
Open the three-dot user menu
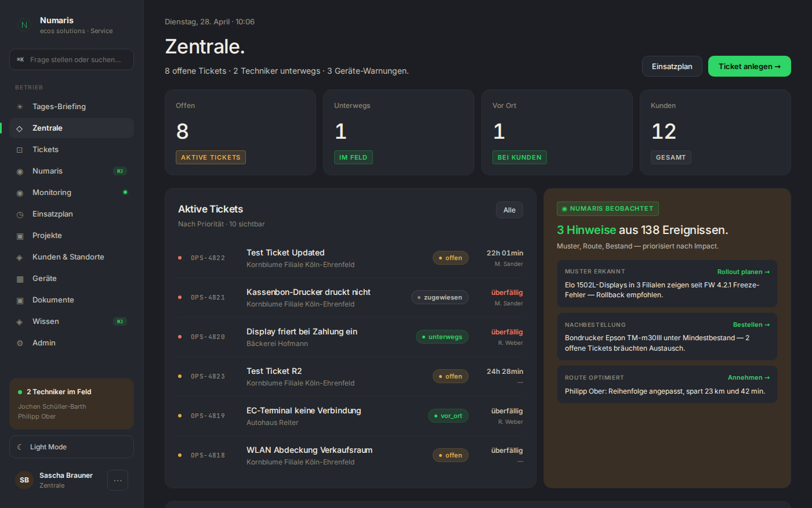click(x=118, y=480)
